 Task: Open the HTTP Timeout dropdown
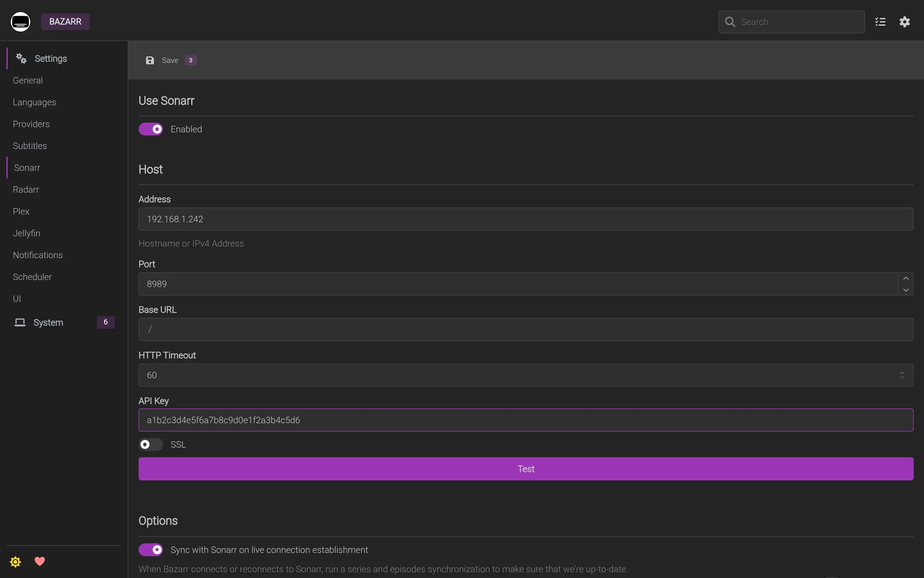click(526, 375)
